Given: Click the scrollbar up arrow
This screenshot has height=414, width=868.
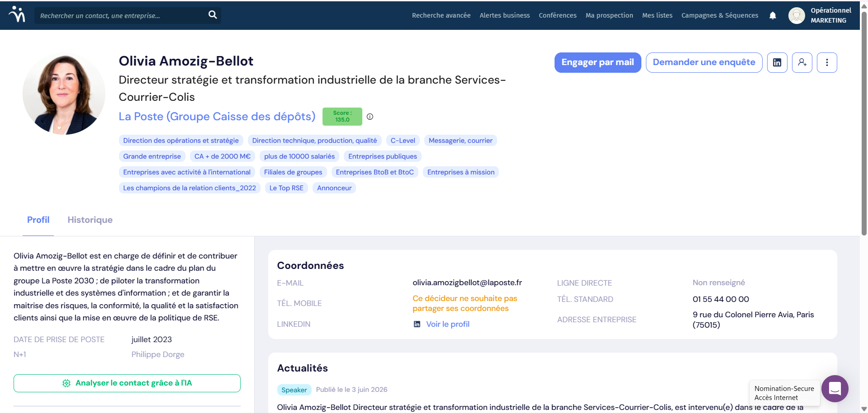Looking at the screenshot, I should pyautogui.click(x=864, y=6).
